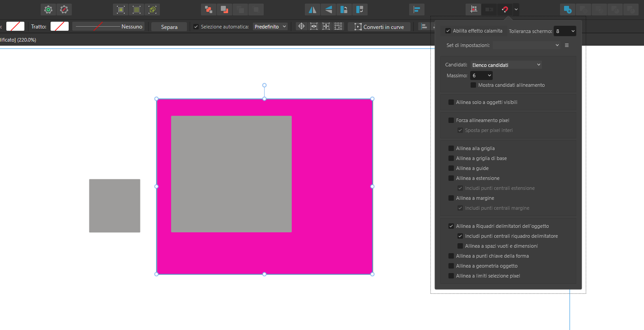Toggle Forza allineamento pixel checkbox
This screenshot has height=330, width=644.
(451, 120)
